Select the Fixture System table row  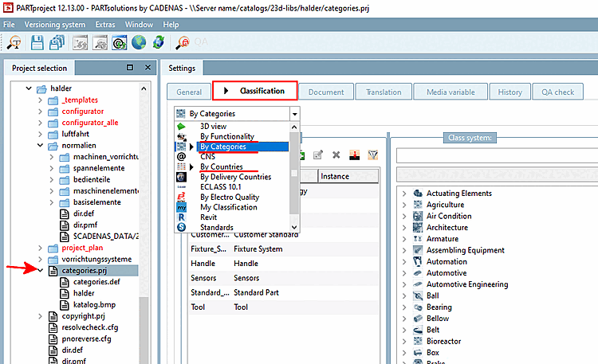(x=284, y=249)
